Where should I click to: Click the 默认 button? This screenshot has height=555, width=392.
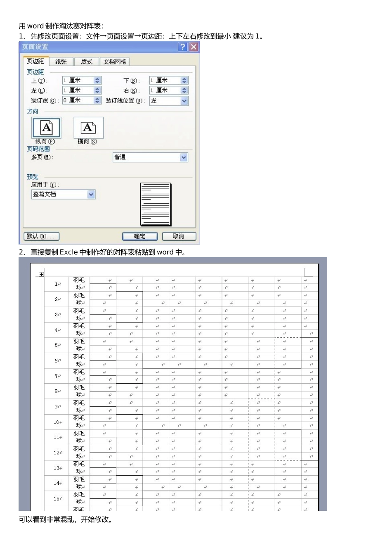(x=41, y=236)
